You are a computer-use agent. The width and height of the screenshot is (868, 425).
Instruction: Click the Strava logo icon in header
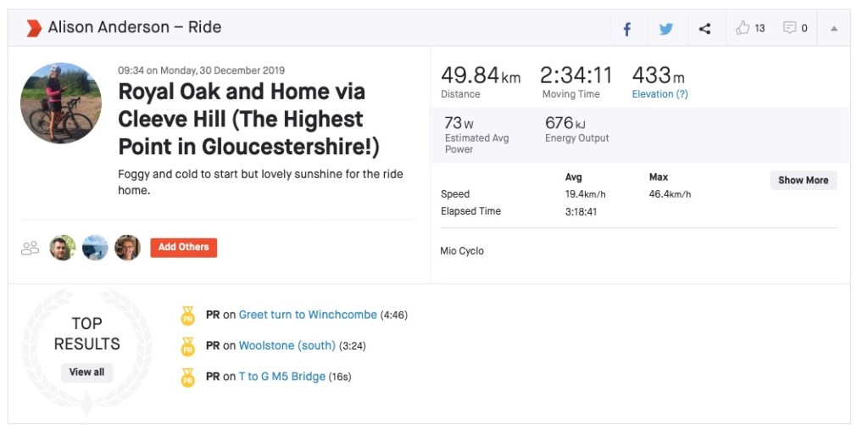coord(33,28)
